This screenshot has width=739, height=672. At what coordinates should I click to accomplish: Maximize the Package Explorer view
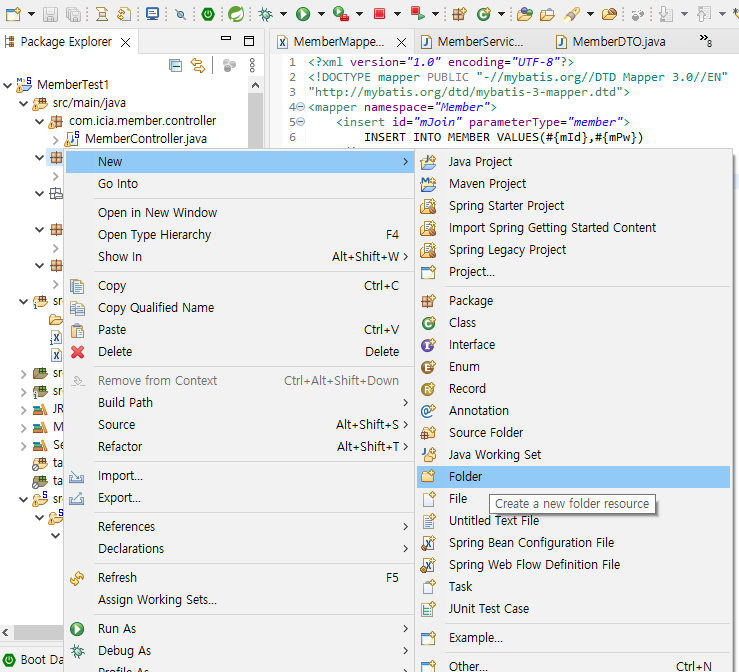[x=249, y=41]
